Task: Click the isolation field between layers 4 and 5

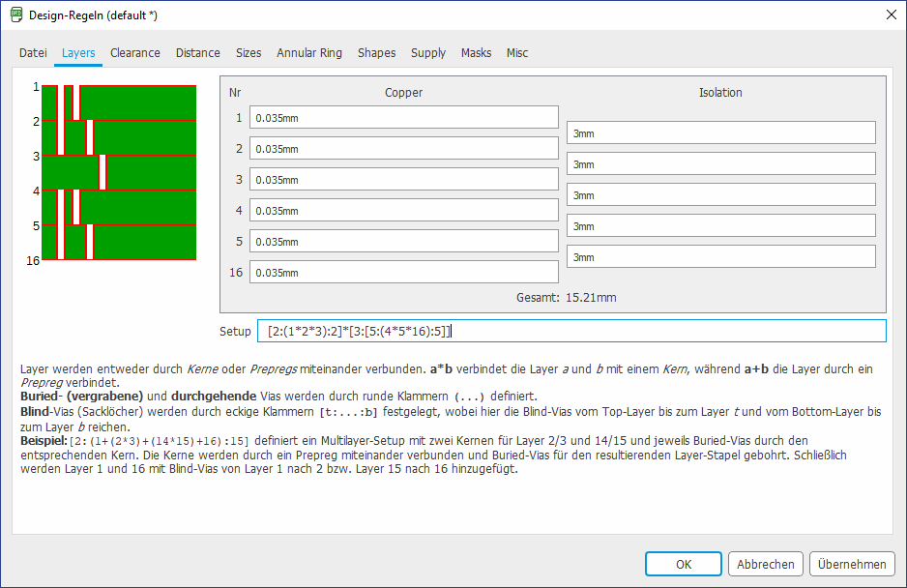Action: pyautogui.click(x=720, y=226)
